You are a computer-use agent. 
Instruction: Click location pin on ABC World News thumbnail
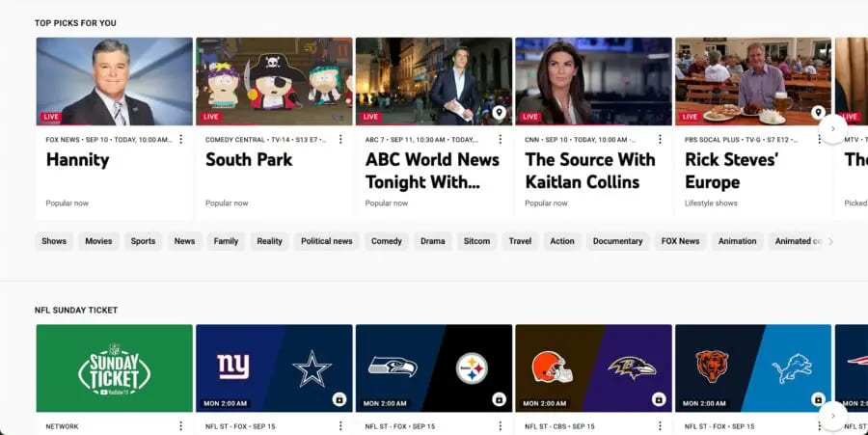click(499, 113)
